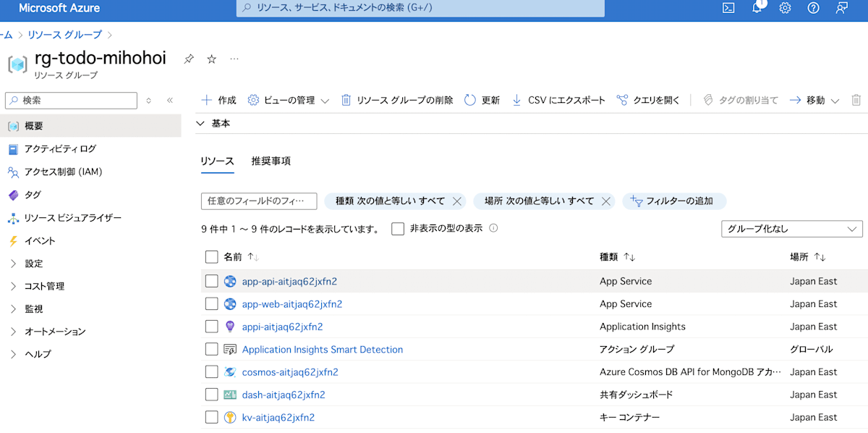Click the app-api-aitjaq62jxfn2 App Service icon

click(230, 281)
